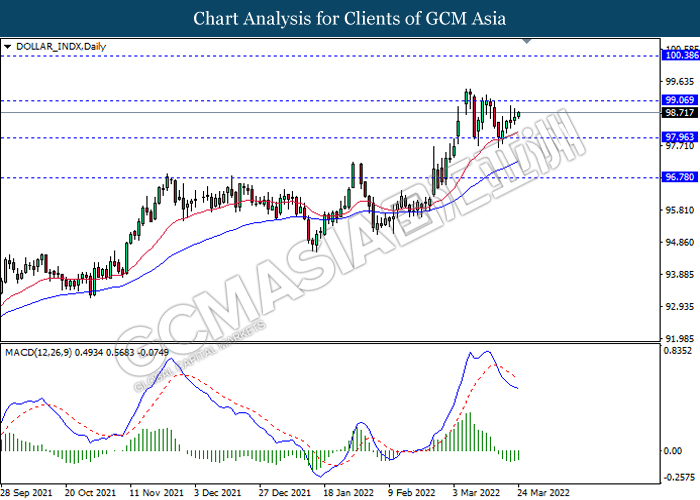Click the 3 Mar 2022 date label
700x500 pixels.
pos(476,493)
